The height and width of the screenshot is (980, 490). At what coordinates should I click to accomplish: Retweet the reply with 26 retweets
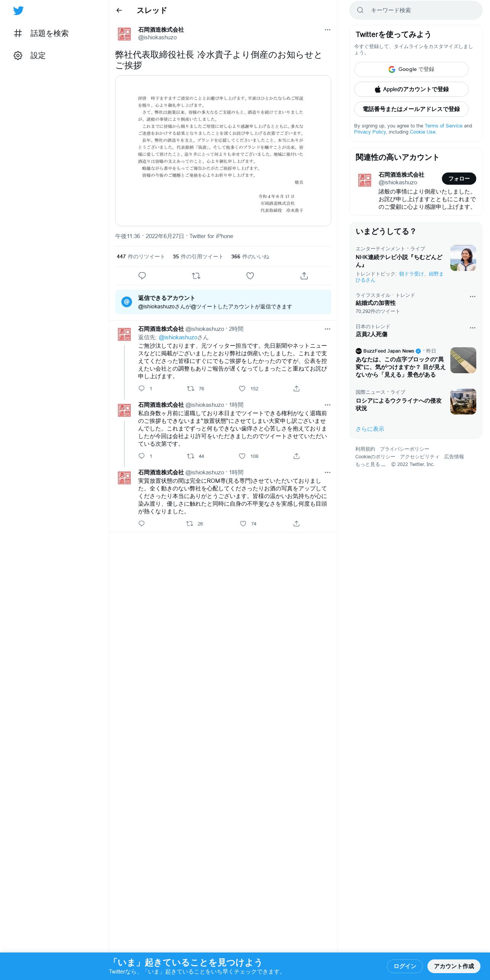tap(190, 524)
